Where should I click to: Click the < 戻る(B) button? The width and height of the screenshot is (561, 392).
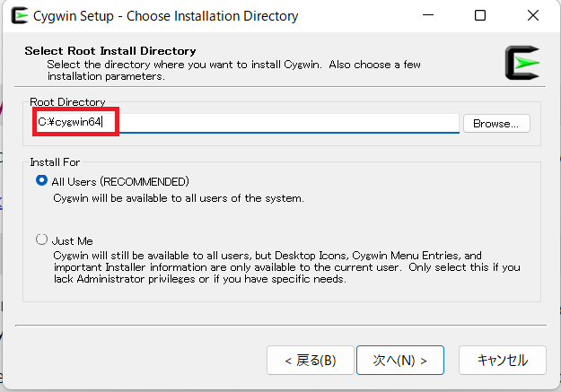(x=311, y=361)
